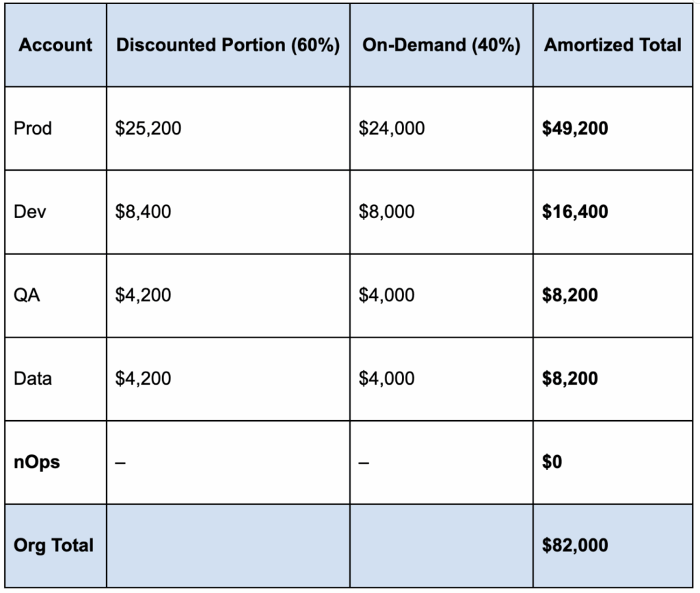700x593 pixels.
Task: Select the Discounted Portion (60%) header cell
Action: (x=228, y=45)
